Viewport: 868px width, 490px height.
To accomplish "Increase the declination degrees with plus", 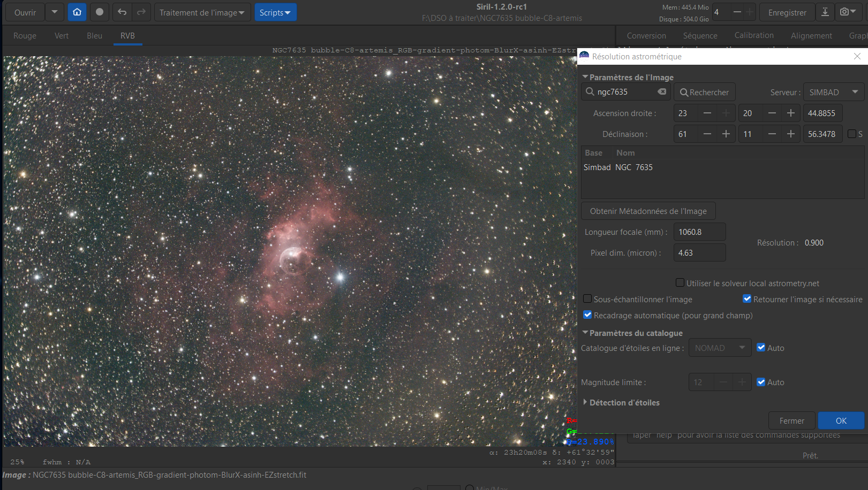I will click(x=726, y=134).
